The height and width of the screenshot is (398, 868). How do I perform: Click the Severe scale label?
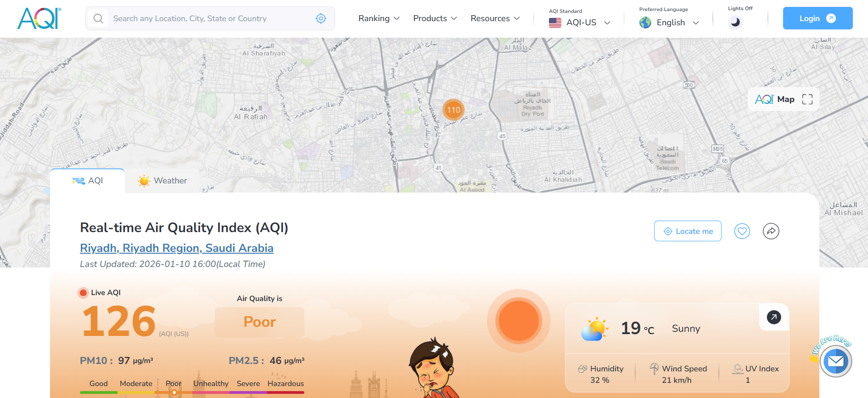click(x=248, y=383)
